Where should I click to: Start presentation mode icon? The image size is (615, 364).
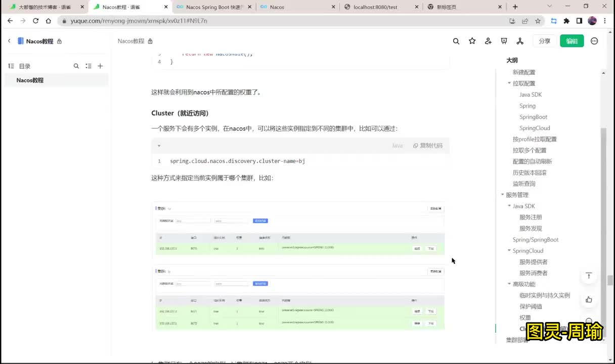[x=504, y=41]
